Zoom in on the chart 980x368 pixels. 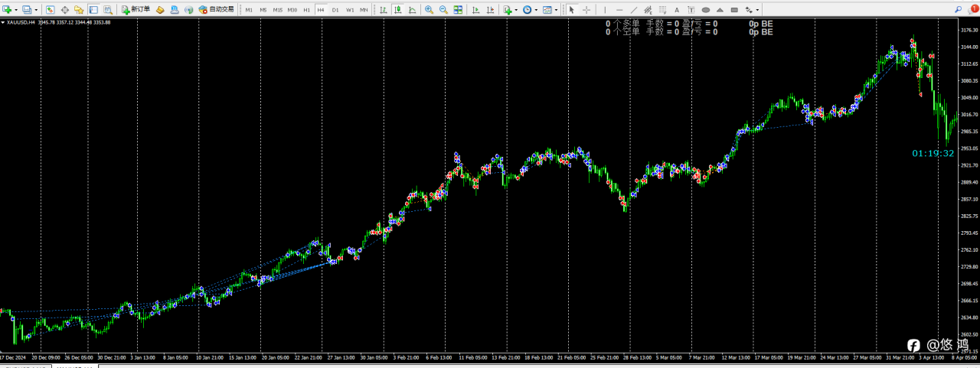click(429, 10)
